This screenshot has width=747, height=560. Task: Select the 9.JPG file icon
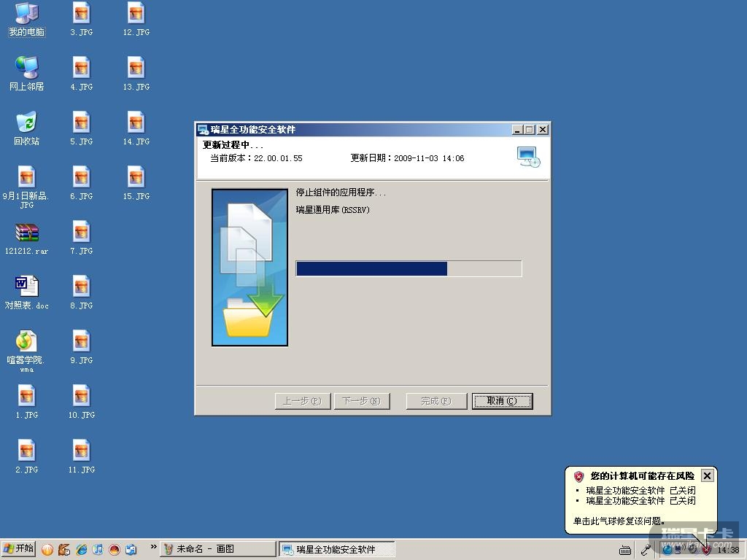pos(82,348)
